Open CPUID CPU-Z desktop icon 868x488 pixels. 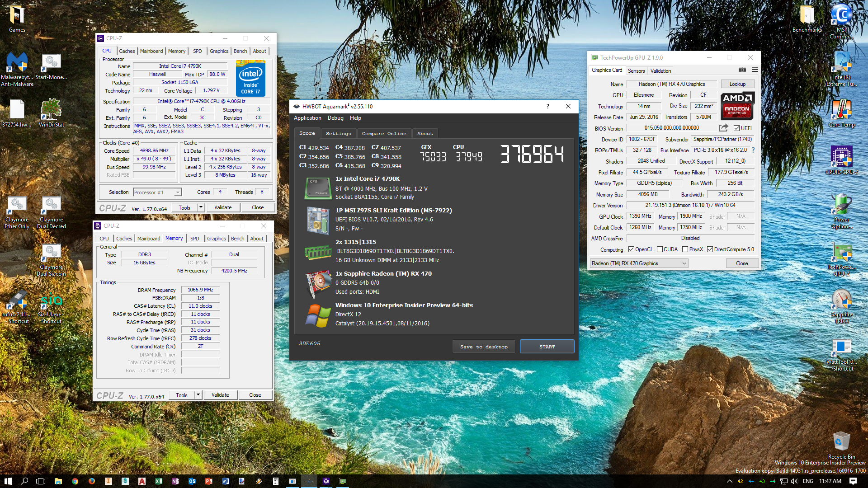coord(841,160)
